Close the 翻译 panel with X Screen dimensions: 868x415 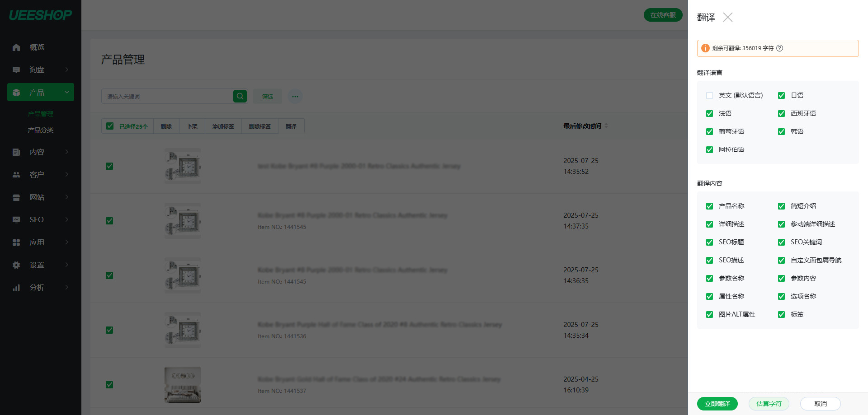(727, 17)
